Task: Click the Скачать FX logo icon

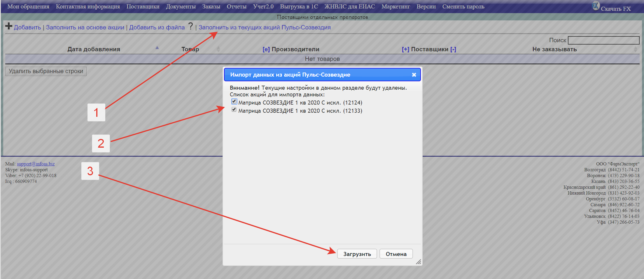Action: [x=596, y=6]
